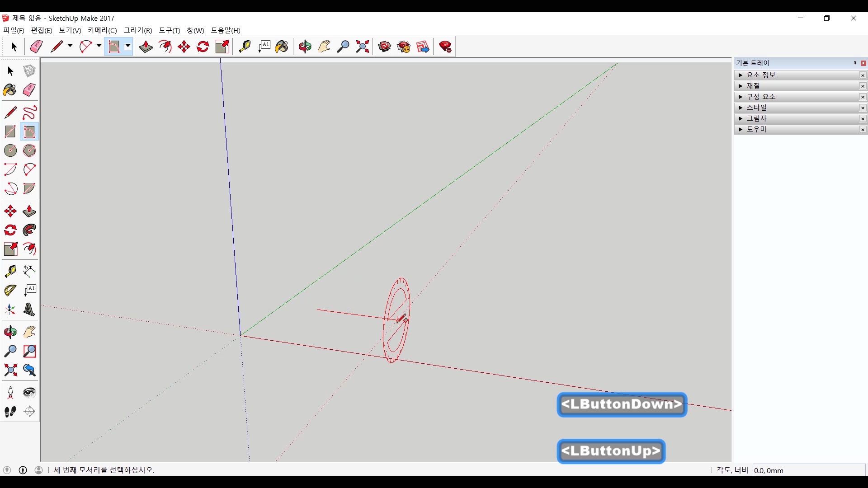Image resolution: width=868 pixels, height=488 pixels.
Task: Select the Look Around eye tool
Action: point(29,392)
